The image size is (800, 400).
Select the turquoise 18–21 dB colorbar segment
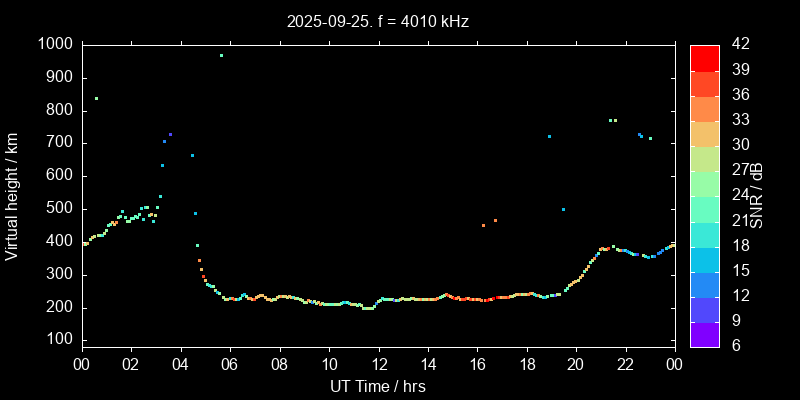(704, 234)
